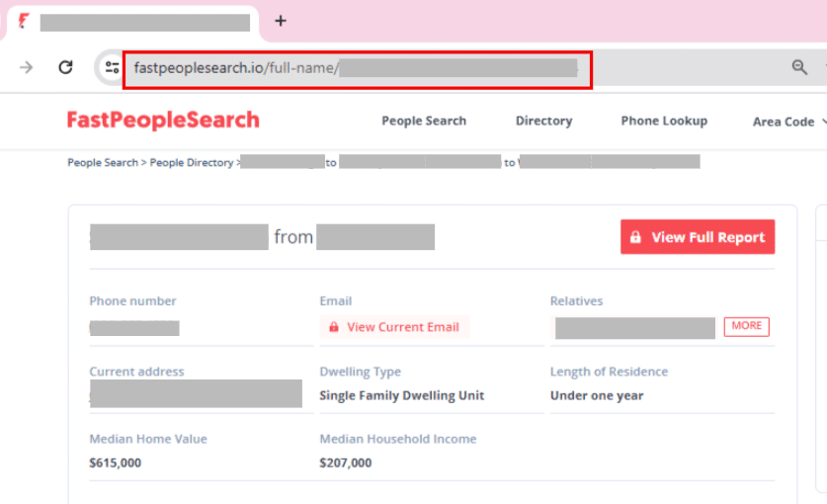Click the browser reload page button
Viewport: 827px width, 504px height.
click(x=66, y=67)
